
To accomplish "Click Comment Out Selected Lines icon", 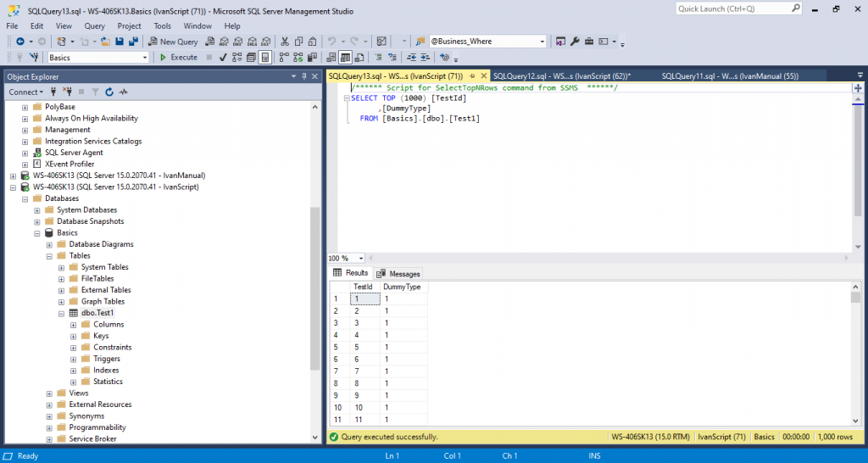I will tap(379, 57).
